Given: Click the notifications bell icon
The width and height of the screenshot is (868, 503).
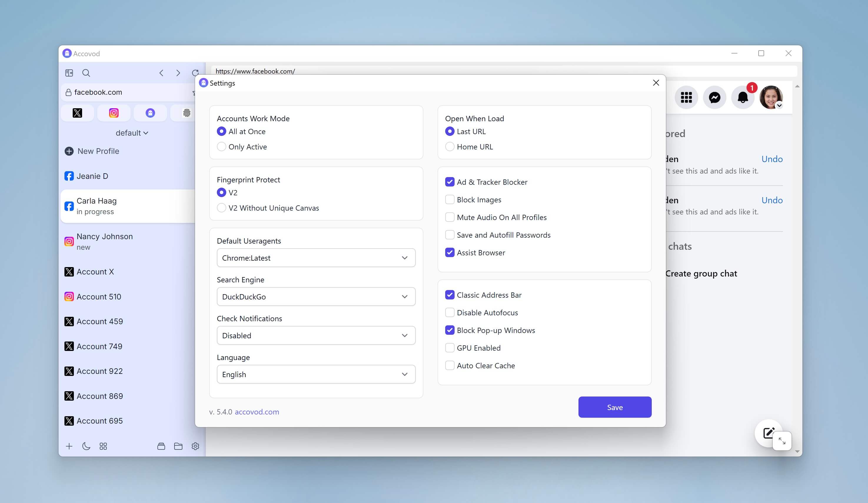Looking at the screenshot, I should 743,97.
